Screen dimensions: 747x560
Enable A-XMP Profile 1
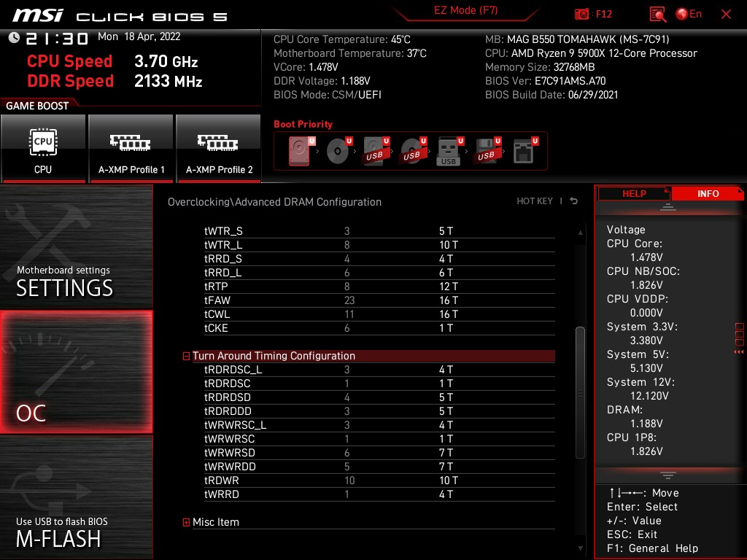point(131,148)
